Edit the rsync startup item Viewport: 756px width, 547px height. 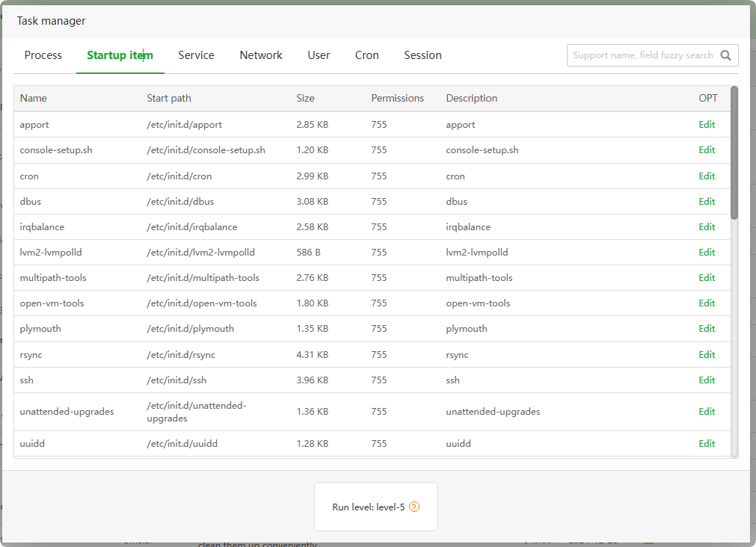click(x=707, y=355)
